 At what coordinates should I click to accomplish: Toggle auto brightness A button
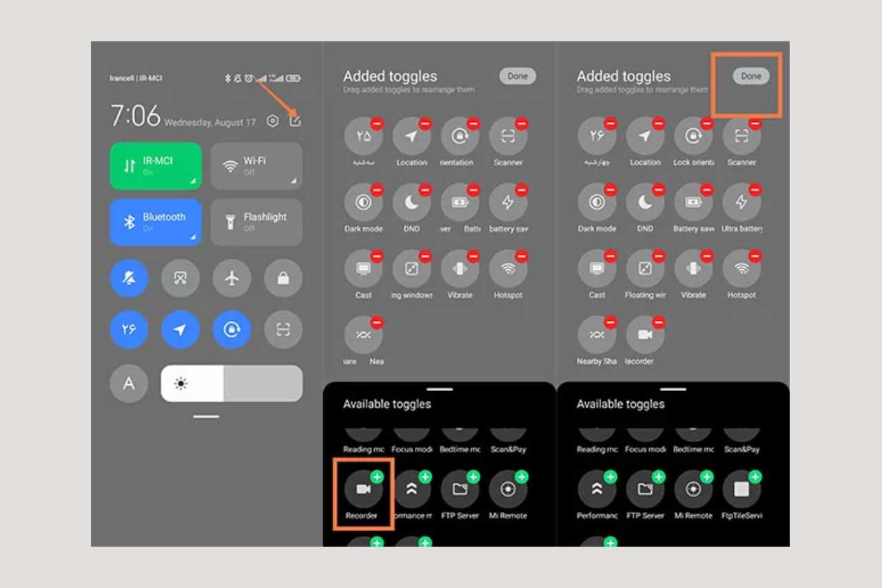pyautogui.click(x=129, y=384)
